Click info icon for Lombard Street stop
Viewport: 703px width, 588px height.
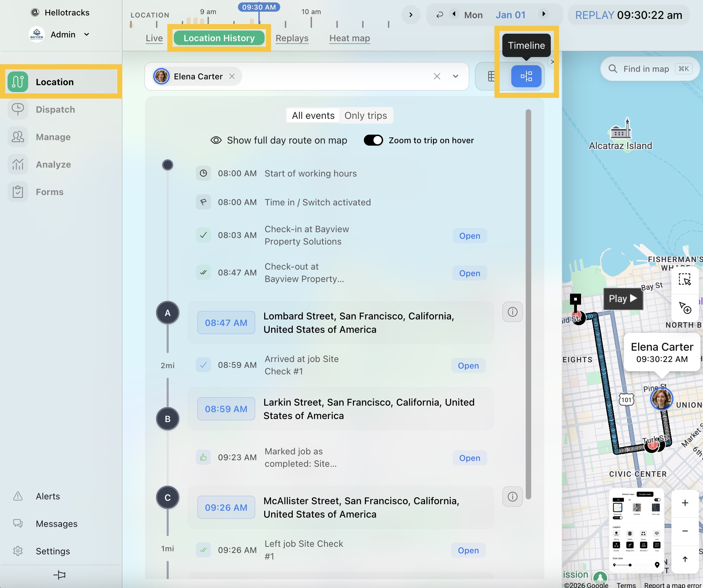(512, 312)
